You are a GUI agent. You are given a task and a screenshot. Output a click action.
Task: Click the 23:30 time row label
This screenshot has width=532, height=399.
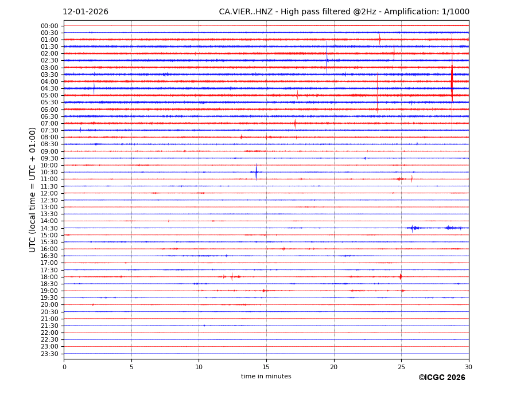(49, 354)
